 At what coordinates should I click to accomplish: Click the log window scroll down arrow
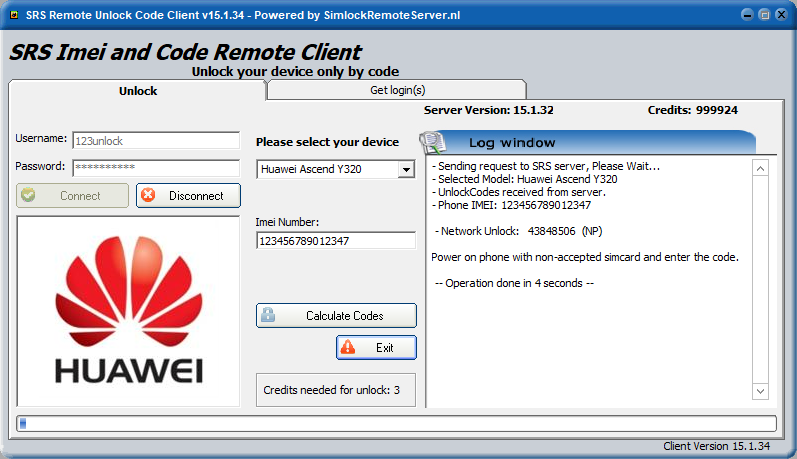(760, 390)
